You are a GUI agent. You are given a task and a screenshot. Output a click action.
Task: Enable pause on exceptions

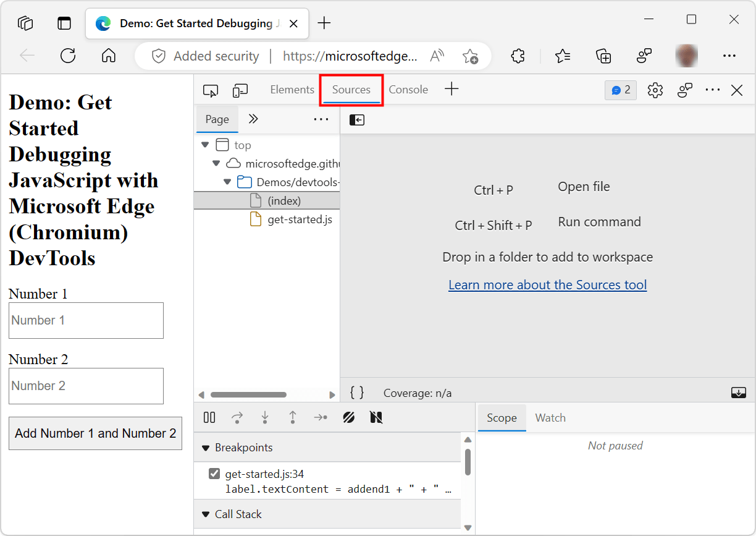coord(376,417)
